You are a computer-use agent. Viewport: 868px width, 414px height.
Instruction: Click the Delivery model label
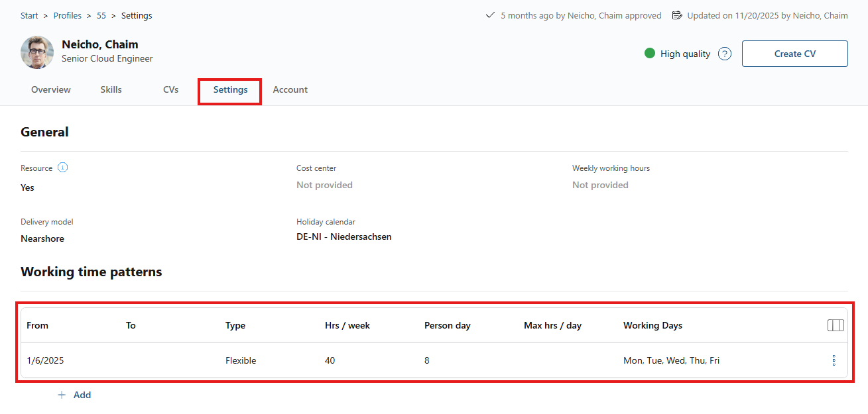point(47,222)
